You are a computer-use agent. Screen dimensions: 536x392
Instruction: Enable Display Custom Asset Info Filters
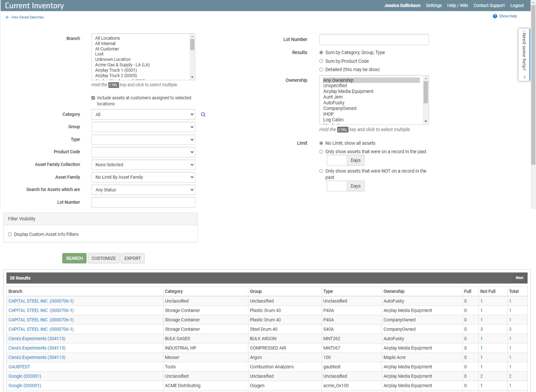click(x=10, y=234)
